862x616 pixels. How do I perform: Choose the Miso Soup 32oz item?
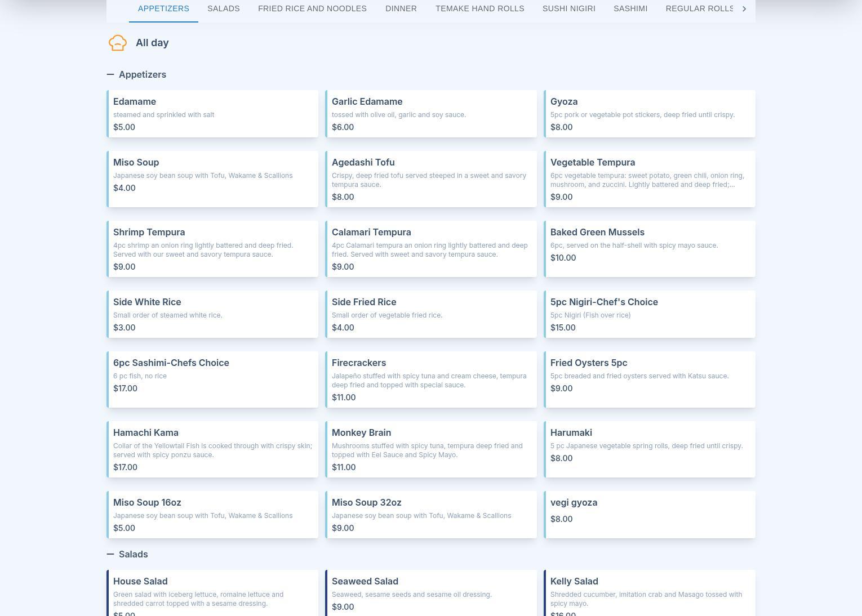432,515
